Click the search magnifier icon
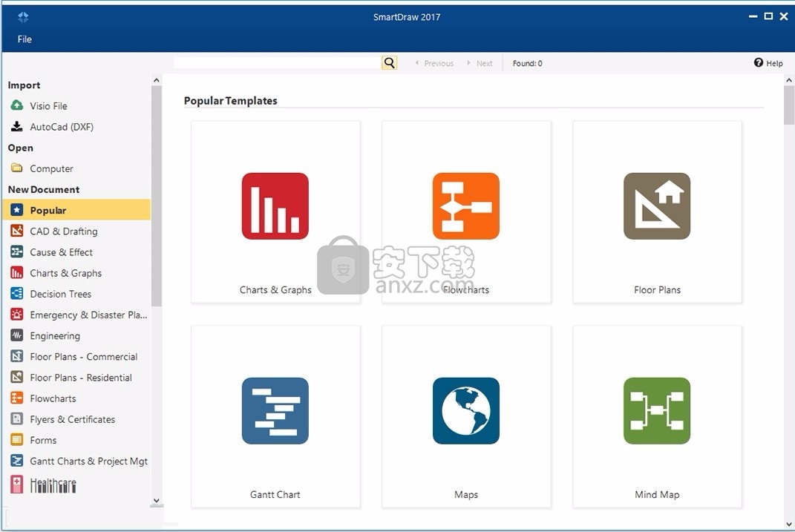 tap(390, 63)
